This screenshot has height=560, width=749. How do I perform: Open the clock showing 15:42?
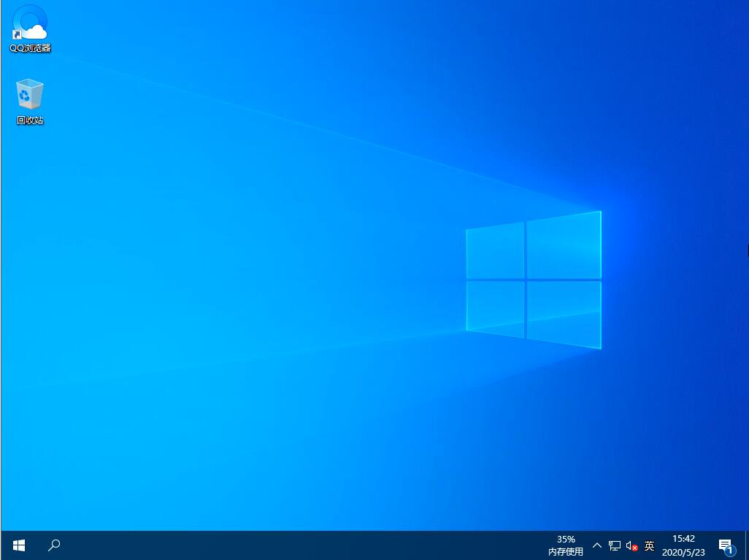683,539
